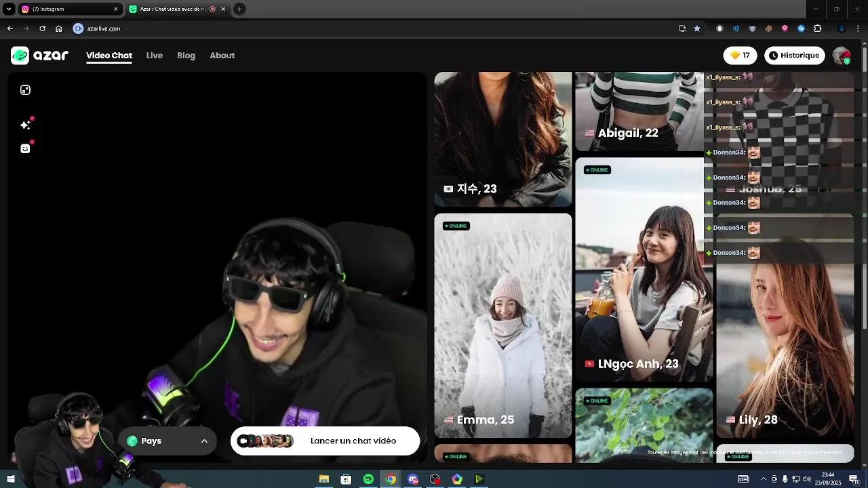Open 지수, 23 profile card
The width and height of the screenshot is (868, 488).
click(503, 139)
